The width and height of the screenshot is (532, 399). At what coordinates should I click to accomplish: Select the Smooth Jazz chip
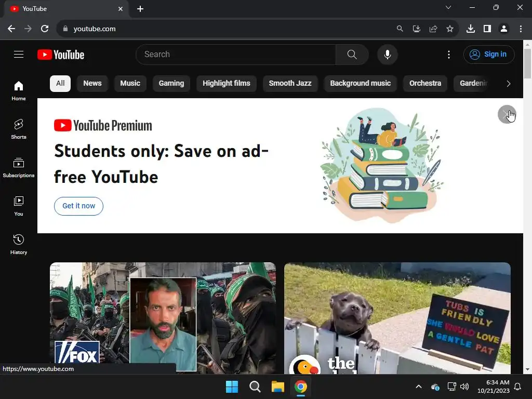coord(290,84)
